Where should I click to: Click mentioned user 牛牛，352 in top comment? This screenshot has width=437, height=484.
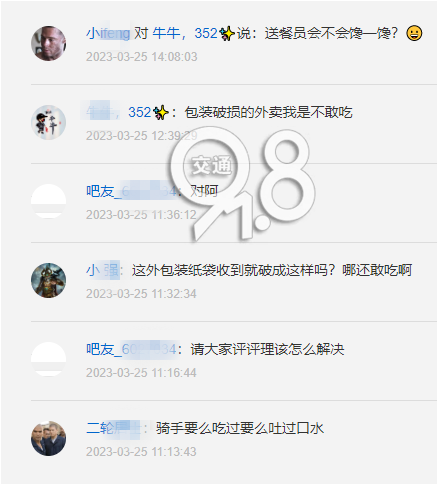pos(185,33)
